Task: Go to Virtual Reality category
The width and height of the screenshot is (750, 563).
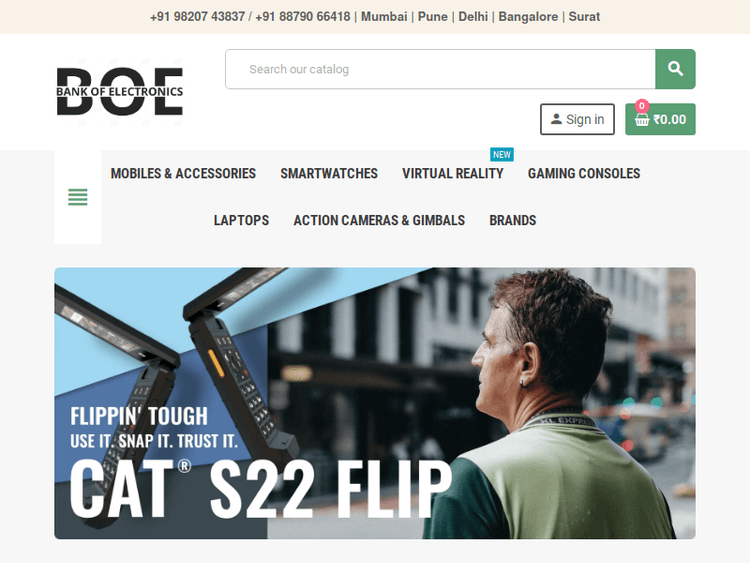Action: [x=452, y=173]
